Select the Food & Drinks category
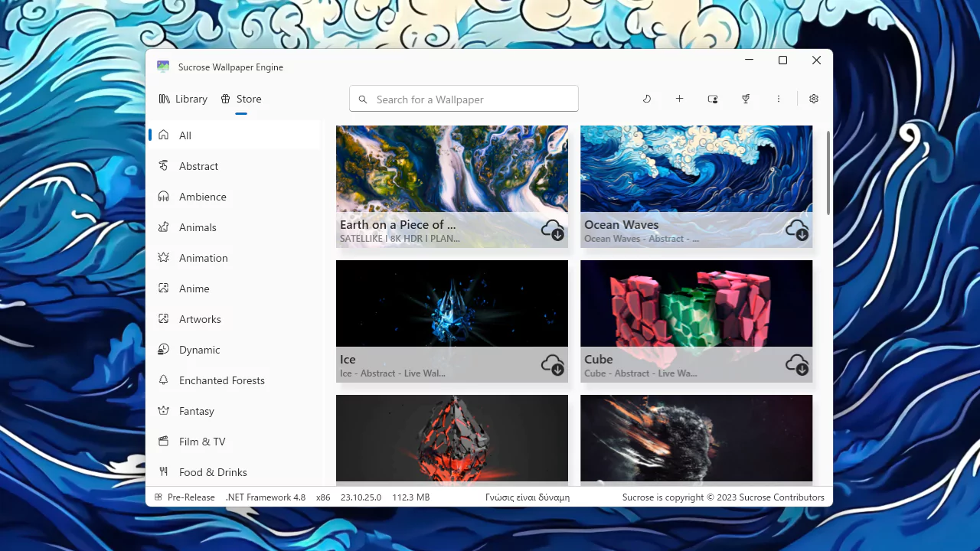 pyautogui.click(x=213, y=472)
